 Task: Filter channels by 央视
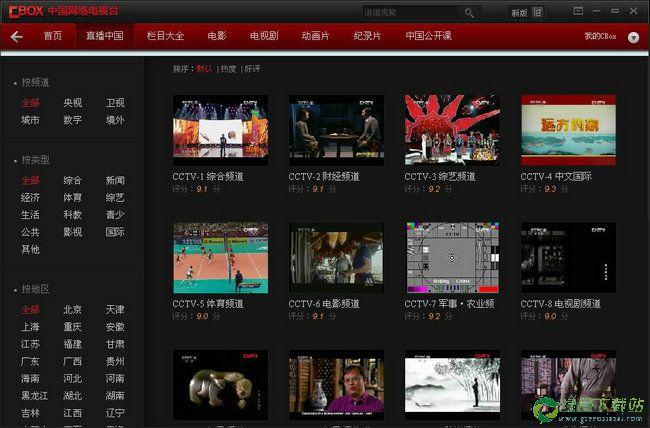pos(73,103)
